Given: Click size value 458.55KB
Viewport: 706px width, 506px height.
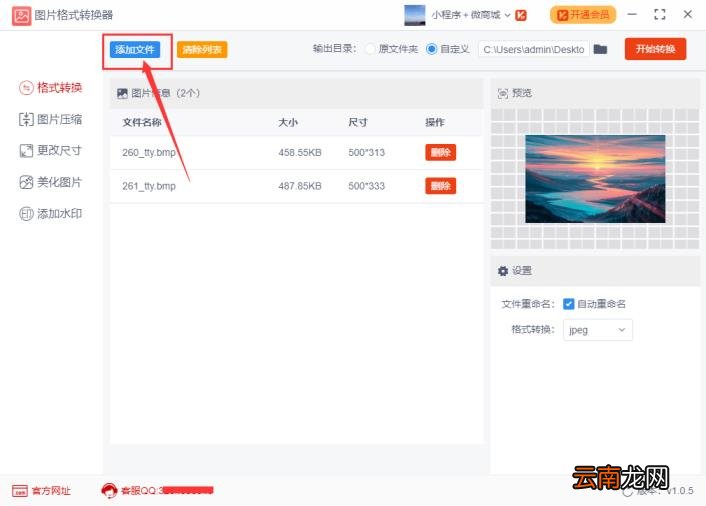Looking at the screenshot, I should 300,153.
